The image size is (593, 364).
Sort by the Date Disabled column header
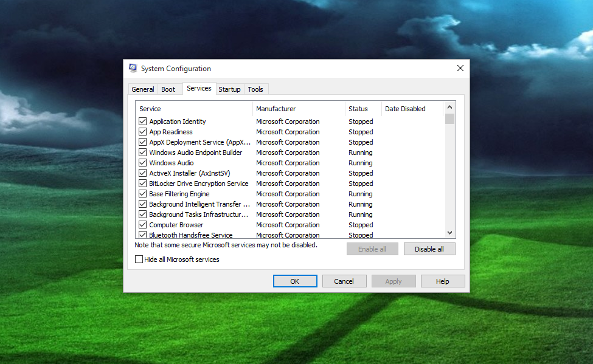(x=412, y=109)
